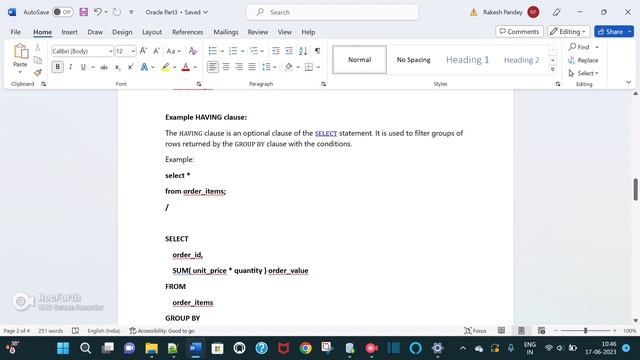Click Replace in Editing group
This screenshot has width=640, height=360.
tap(583, 60)
